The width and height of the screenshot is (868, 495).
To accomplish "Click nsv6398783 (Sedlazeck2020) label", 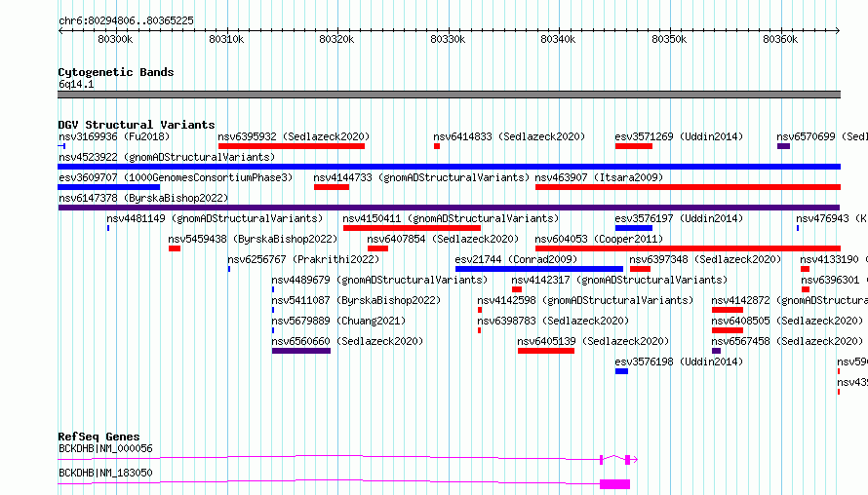I will [x=553, y=321].
